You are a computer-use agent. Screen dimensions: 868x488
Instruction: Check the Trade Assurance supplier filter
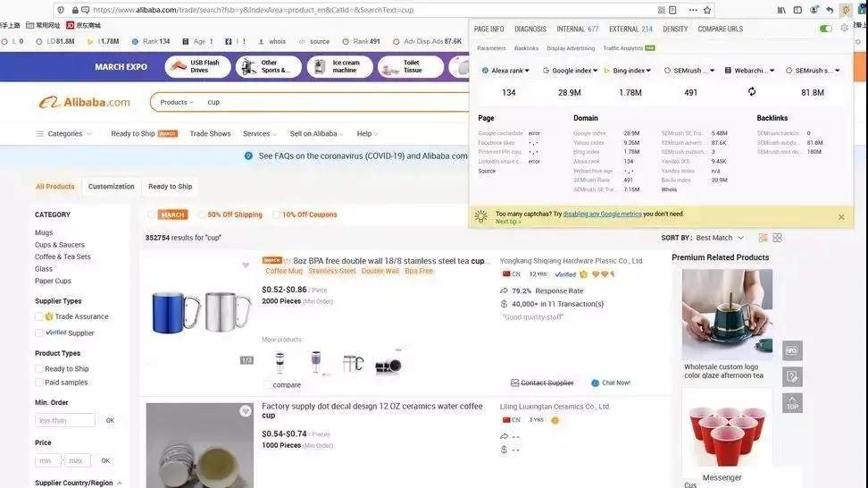pos(39,316)
